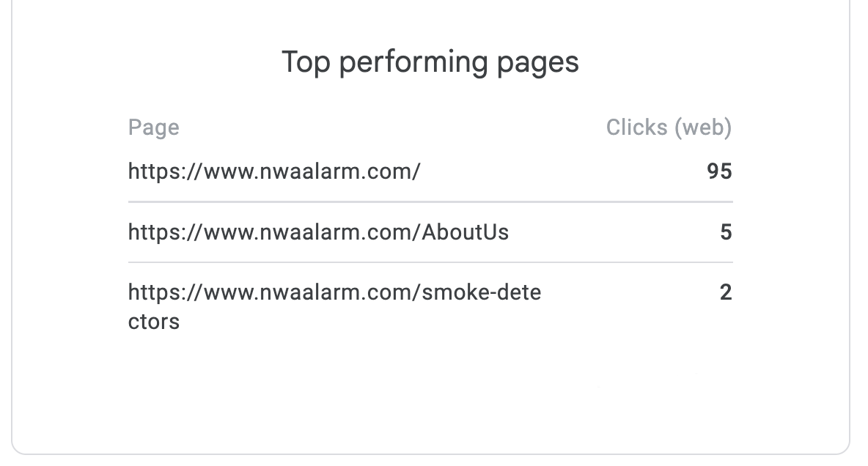Select the "Clicks (web)" column header

click(x=669, y=127)
